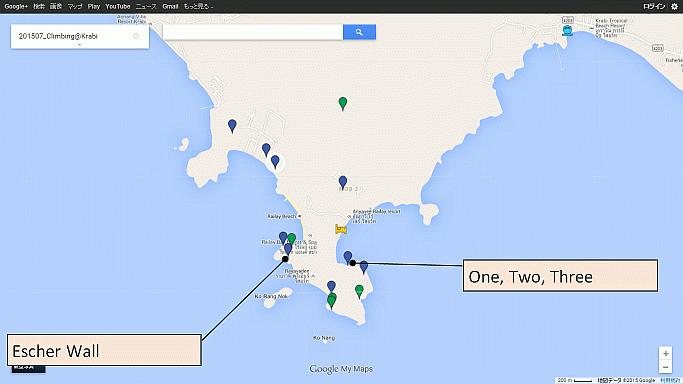Click the cyan ferry marker near Krabi Tropical Beach Resort
The width and height of the screenshot is (683, 384).
(567, 30)
